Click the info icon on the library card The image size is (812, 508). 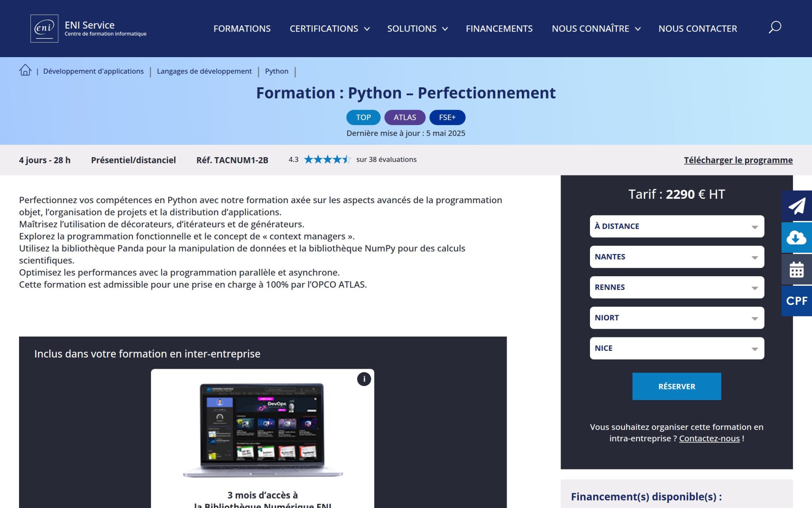[x=364, y=379]
